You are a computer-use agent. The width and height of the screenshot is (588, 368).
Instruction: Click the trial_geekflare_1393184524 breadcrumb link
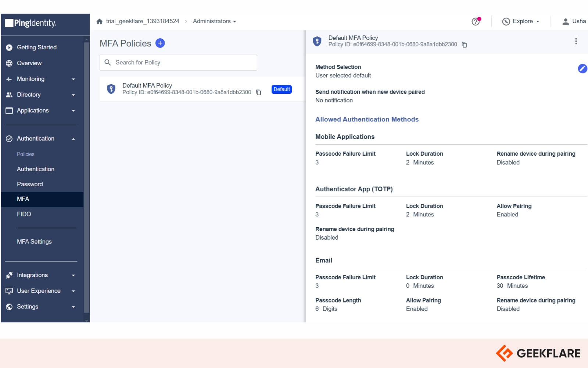tap(143, 21)
